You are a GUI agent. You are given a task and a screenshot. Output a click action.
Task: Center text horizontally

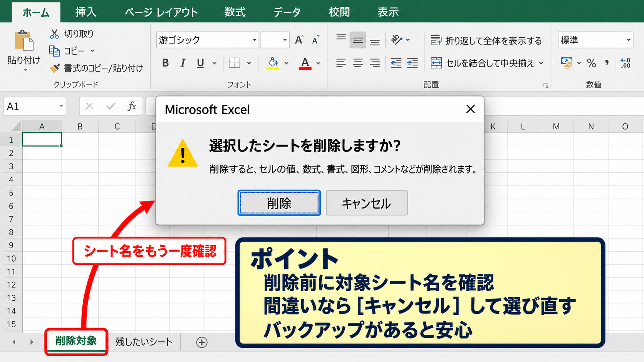pyautogui.click(x=358, y=63)
